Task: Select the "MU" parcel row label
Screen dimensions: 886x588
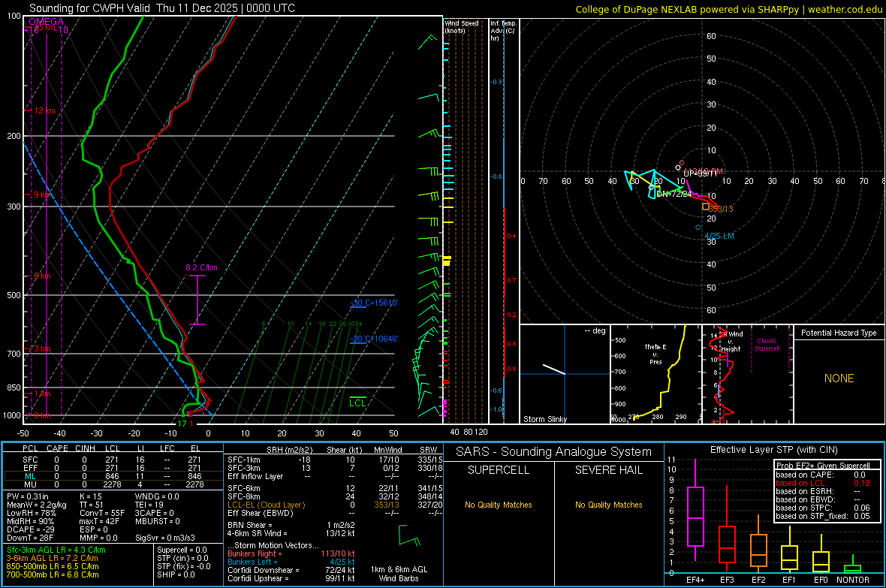Action: tap(30, 484)
